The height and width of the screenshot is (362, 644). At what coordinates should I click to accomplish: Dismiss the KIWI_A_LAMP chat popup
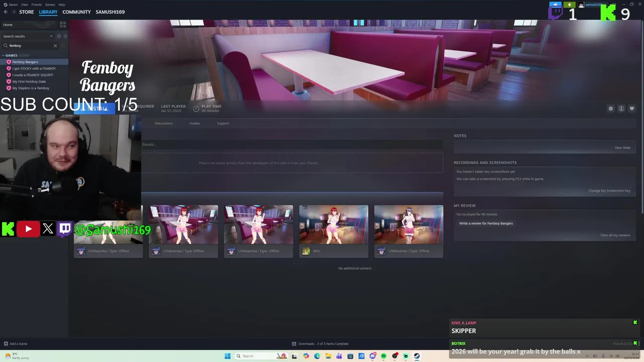tap(635, 323)
